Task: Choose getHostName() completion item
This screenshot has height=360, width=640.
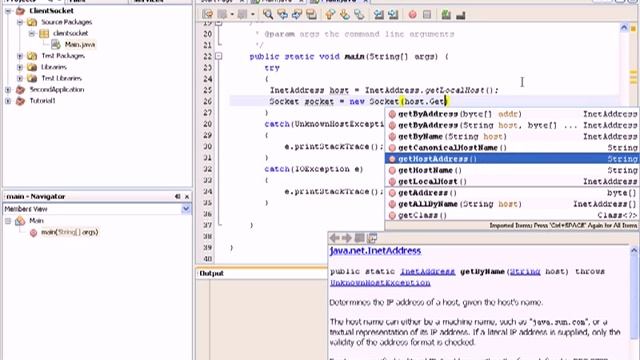Action: [x=512, y=170]
